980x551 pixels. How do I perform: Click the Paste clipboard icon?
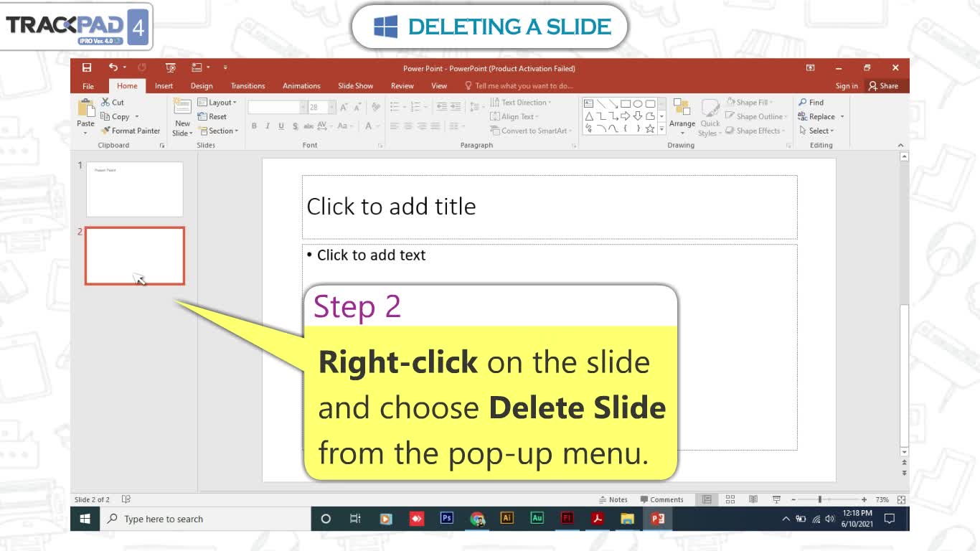pos(85,108)
